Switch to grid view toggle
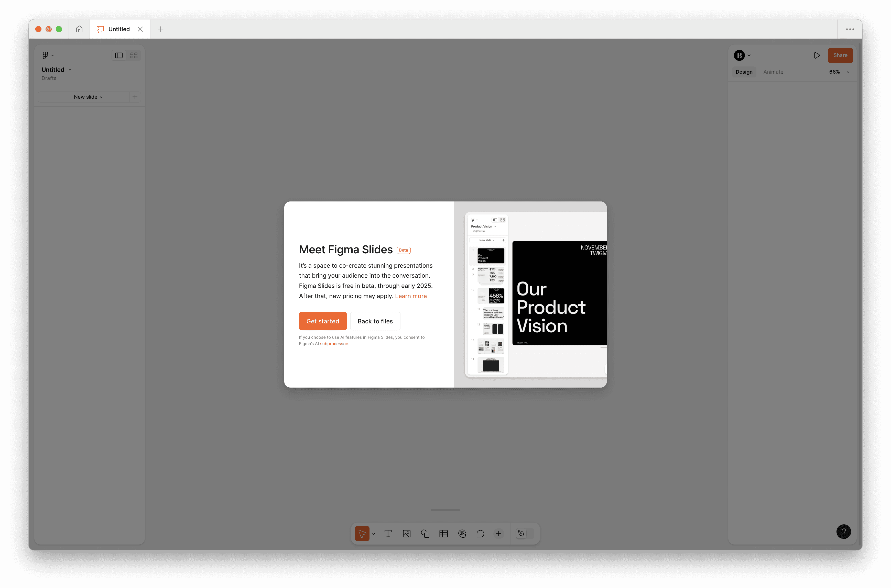Viewport: 891px width, 588px height. coord(134,55)
